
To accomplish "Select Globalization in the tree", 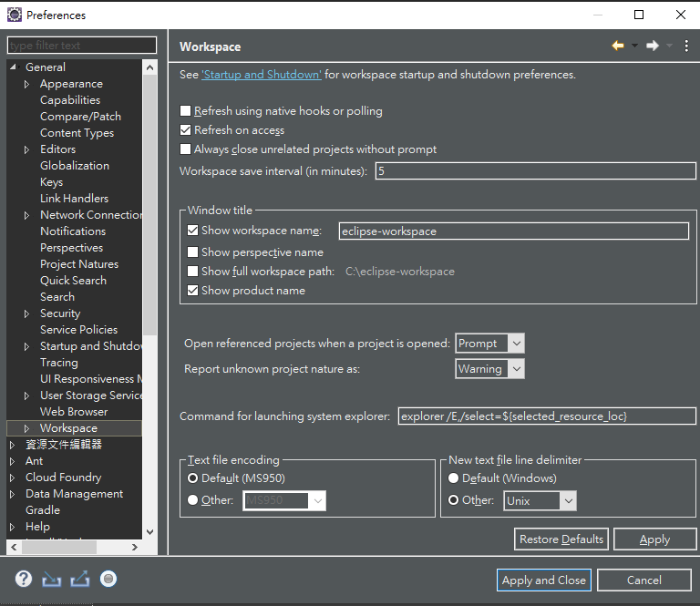I will pos(75,166).
